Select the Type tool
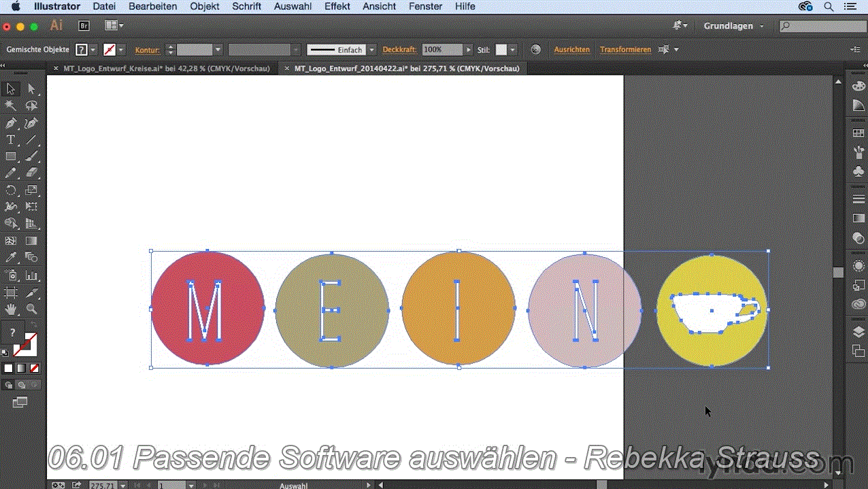The image size is (868, 489). point(11,139)
